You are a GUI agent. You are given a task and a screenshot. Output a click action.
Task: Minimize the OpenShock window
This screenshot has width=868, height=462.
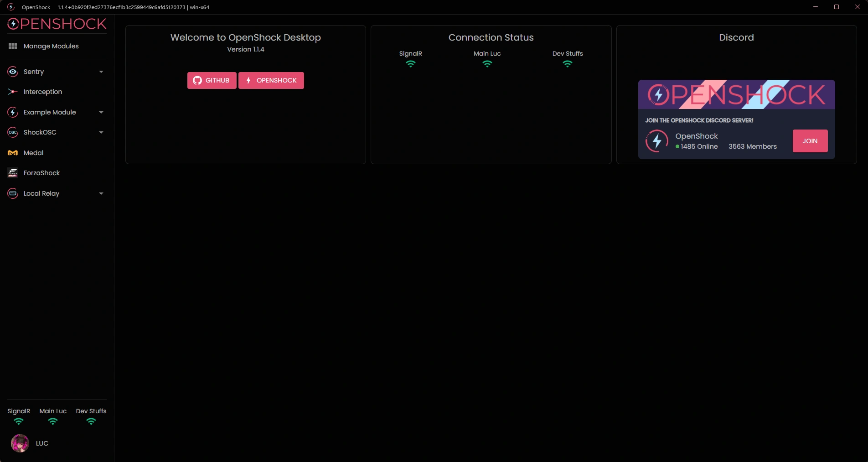click(816, 7)
